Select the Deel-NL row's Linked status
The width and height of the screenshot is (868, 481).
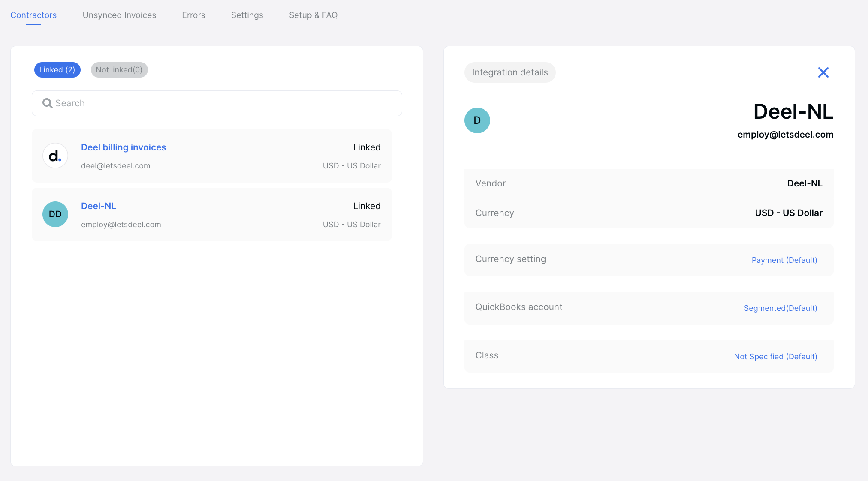point(366,206)
